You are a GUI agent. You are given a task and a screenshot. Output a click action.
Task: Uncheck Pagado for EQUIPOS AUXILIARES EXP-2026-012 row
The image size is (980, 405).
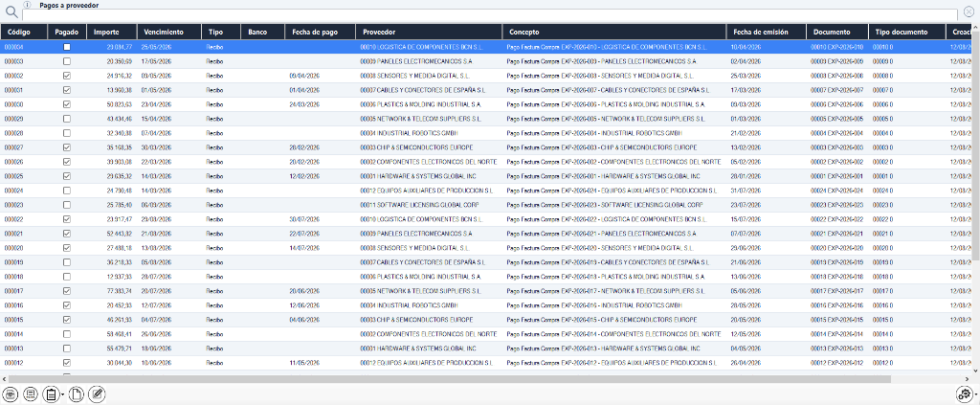pyautogui.click(x=67, y=363)
